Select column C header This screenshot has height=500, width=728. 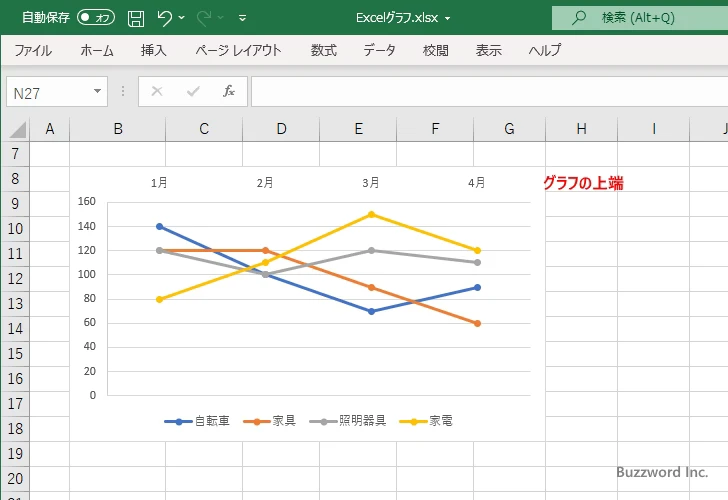pos(204,129)
